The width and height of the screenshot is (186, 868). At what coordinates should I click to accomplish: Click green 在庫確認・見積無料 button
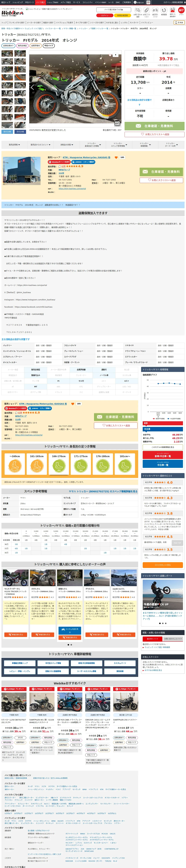[x=154, y=126]
